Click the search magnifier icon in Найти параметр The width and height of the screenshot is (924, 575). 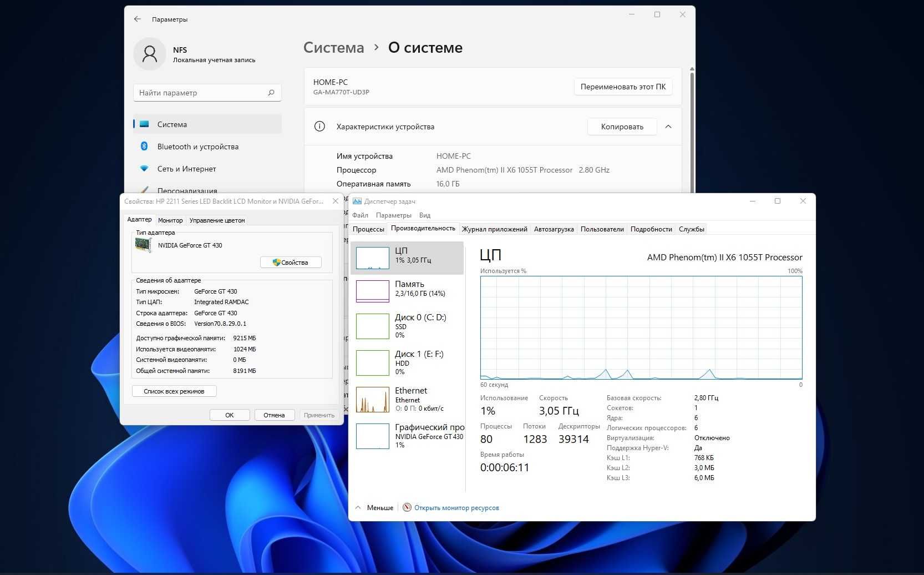click(271, 93)
